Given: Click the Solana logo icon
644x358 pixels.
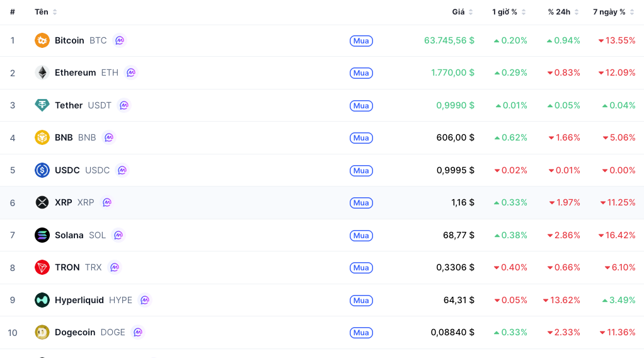Looking at the screenshot, I should (42, 235).
